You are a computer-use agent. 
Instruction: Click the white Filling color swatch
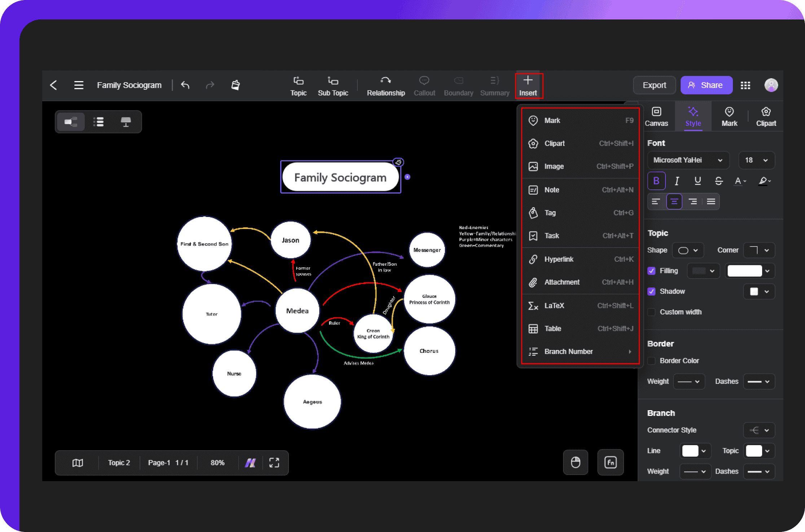click(x=744, y=271)
